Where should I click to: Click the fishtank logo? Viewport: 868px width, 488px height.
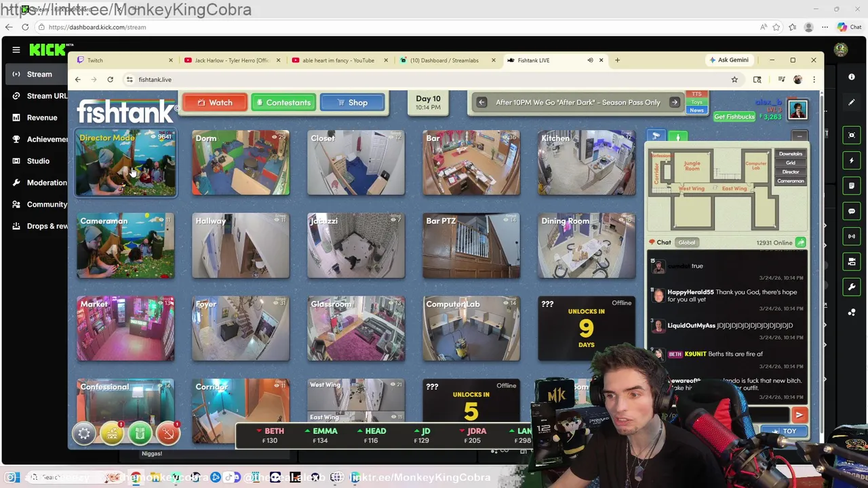click(126, 113)
